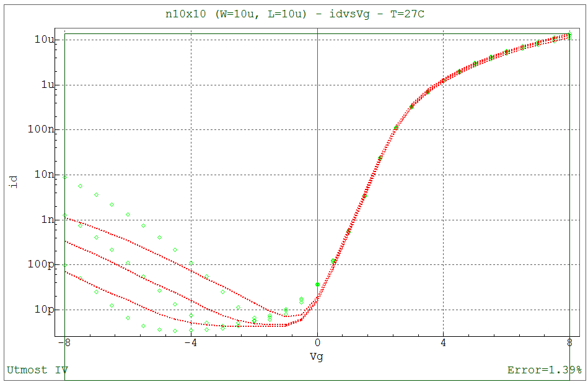Click the '10u' y-axis tick label
The image size is (588, 382).
click(44, 40)
